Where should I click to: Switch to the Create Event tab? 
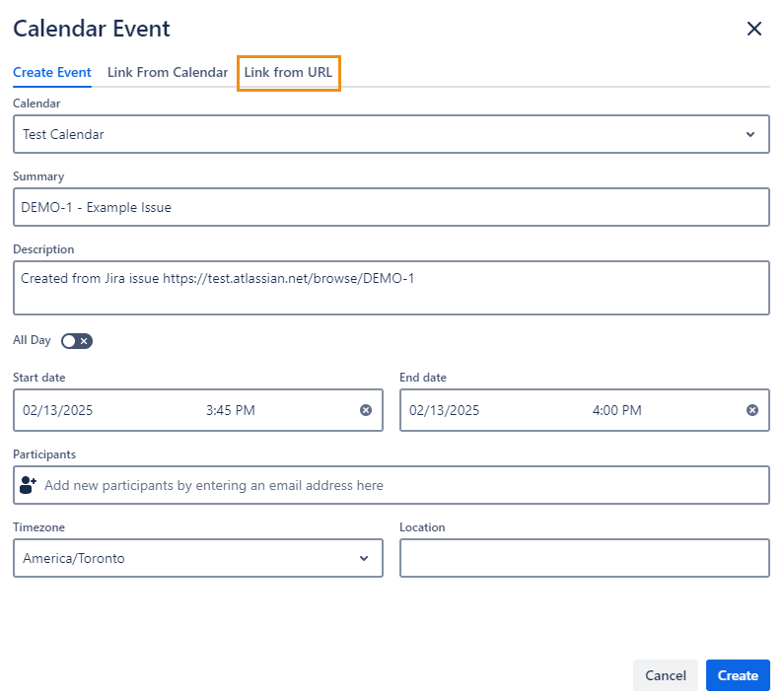tap(52, 73)
